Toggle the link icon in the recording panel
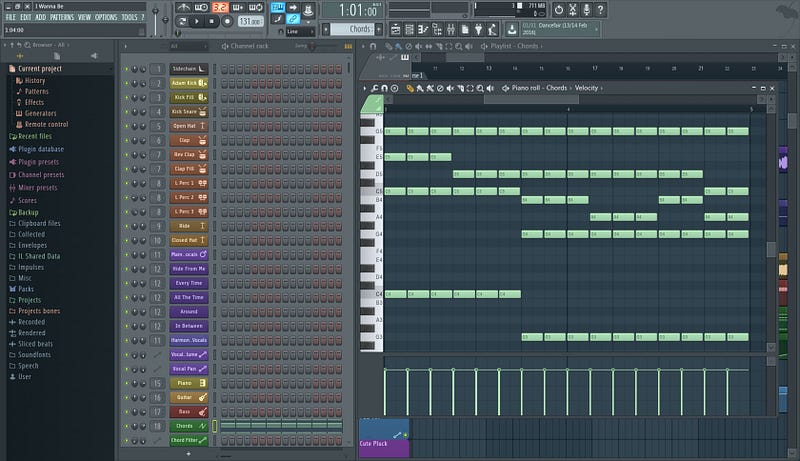800x461 pixels. tap(293, 19)
